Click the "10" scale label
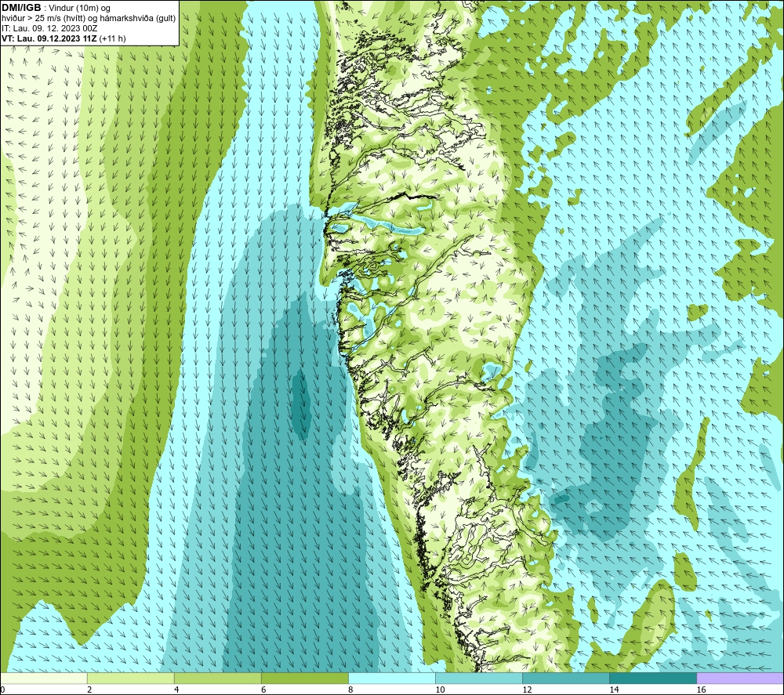The image size is (784, 695). coord(440,690)
